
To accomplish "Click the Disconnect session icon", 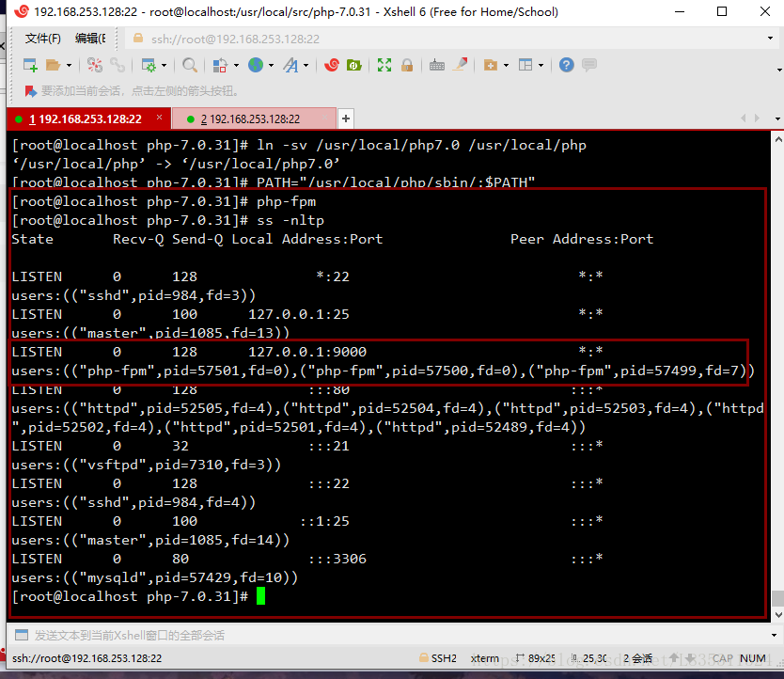I will coord(118,65).
